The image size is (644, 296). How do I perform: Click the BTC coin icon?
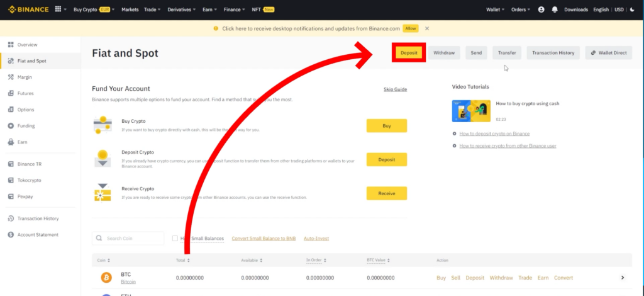click(106, 278)
